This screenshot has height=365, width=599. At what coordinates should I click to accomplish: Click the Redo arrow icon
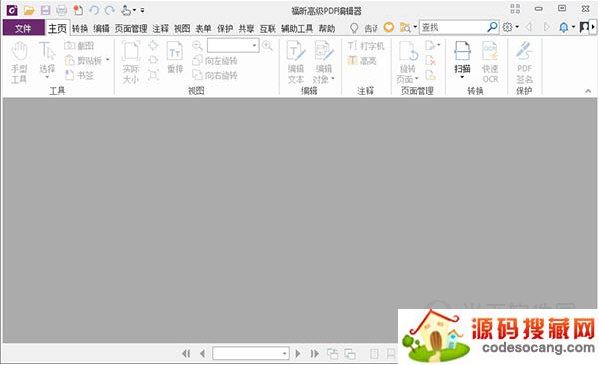click(110, 10)
